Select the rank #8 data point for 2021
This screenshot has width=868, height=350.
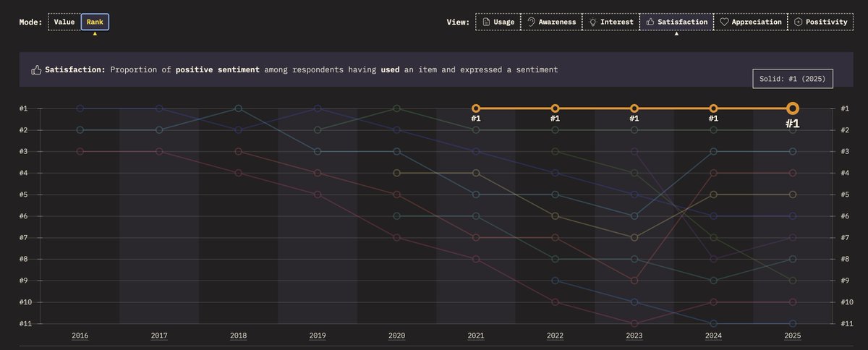pyautogui.click(x=475, y=259)
